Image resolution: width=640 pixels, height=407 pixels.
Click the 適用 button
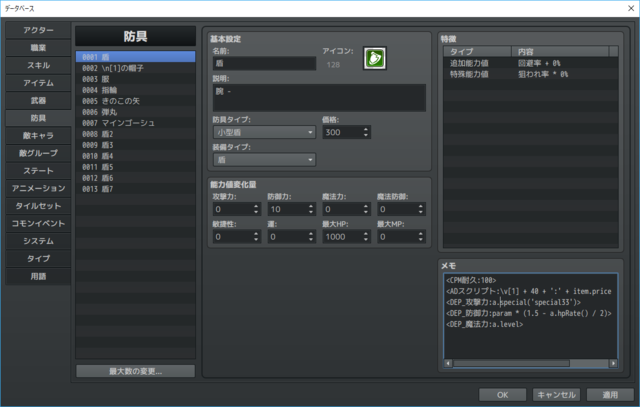tap(610, 395)
